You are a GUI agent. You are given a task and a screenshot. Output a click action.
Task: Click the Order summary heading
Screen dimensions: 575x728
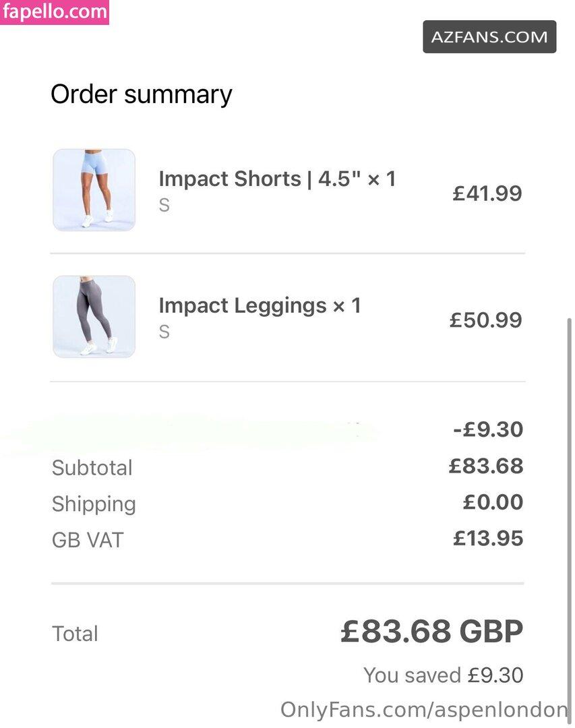click(x=142, y=94)
